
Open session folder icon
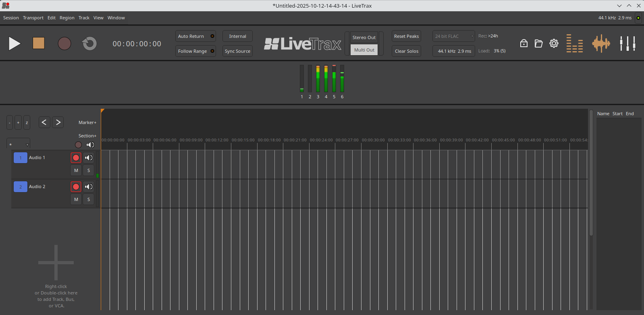pos(539,44)
